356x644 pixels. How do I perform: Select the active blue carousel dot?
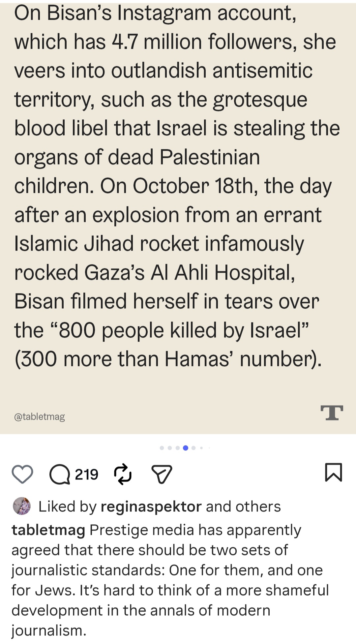point(185,448)
